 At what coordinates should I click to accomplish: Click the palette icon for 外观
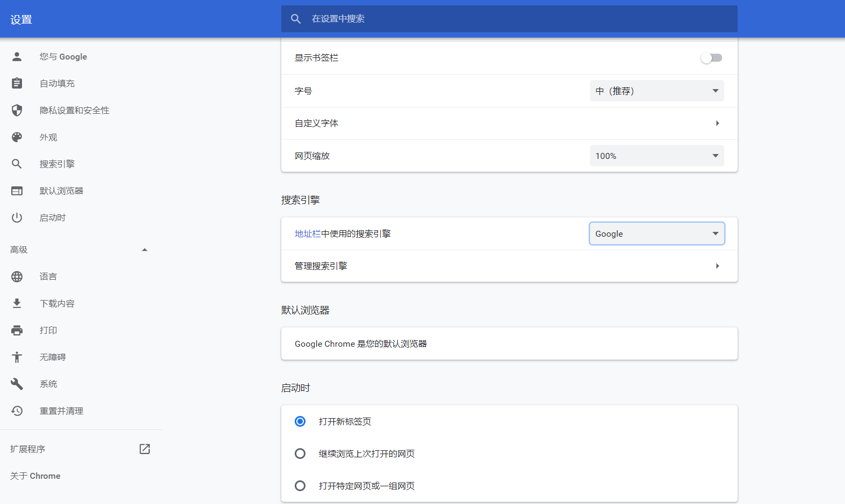(17, 137)
